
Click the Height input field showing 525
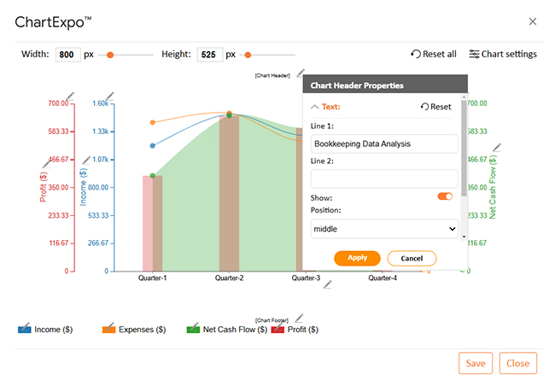tap(209, 55)
